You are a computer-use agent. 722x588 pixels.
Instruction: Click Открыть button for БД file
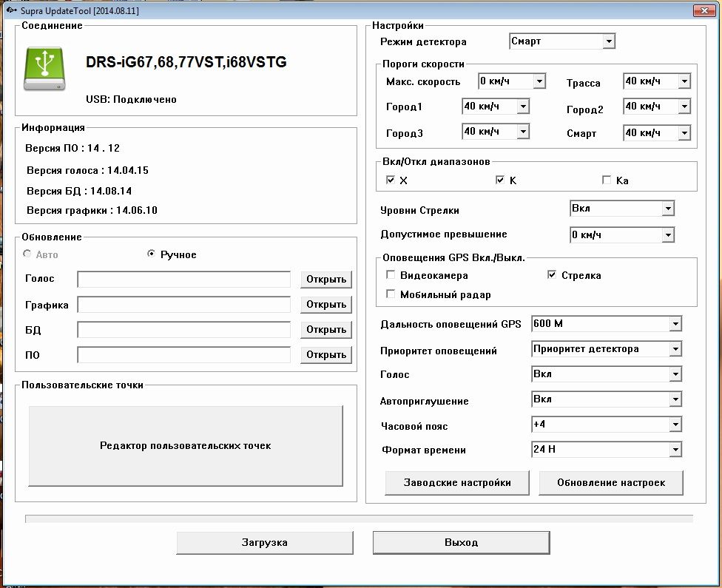(326, 330)
